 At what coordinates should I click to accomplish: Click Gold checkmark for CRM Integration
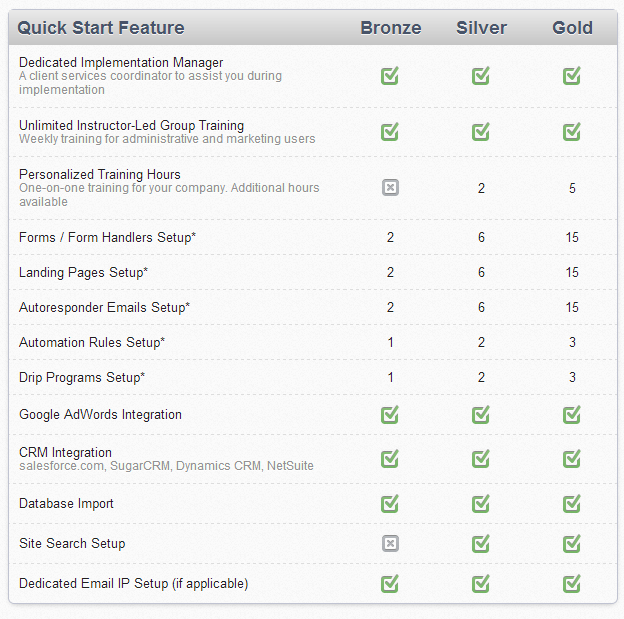[x=572, y=459]
